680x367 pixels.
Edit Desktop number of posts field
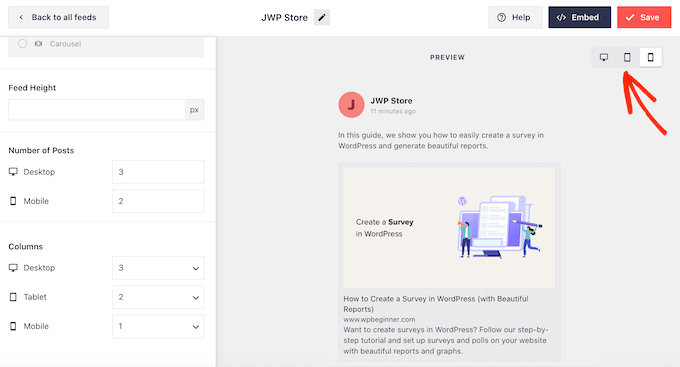click(158, 172)
